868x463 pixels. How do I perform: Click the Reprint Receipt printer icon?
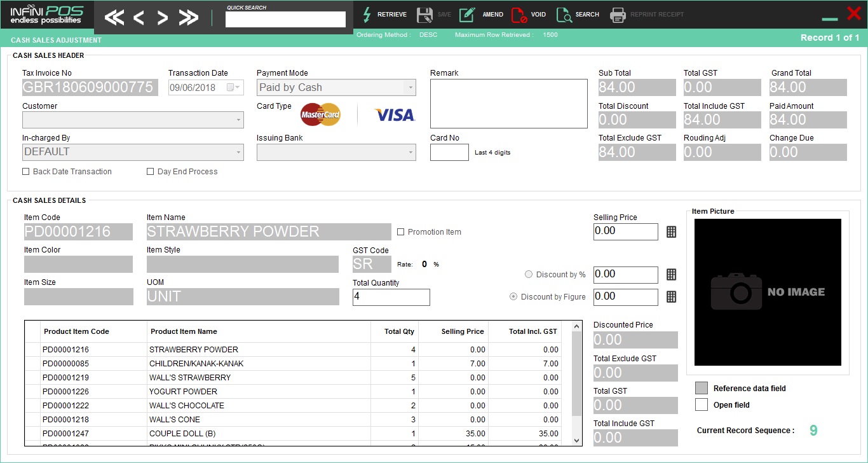tap(618, 15)
